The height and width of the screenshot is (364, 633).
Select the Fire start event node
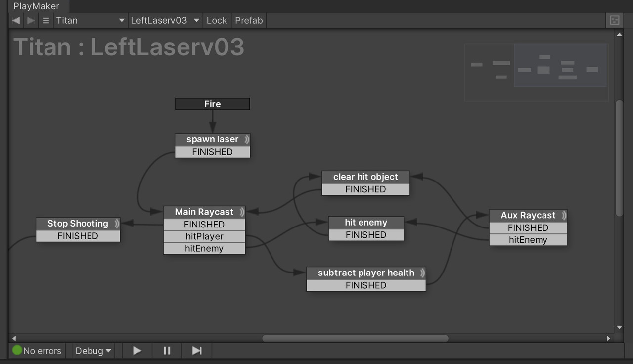point(213,104)
